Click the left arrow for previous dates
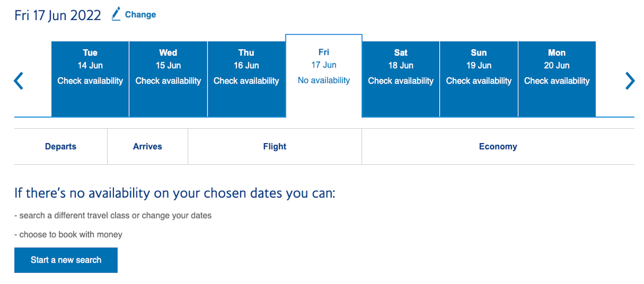The image size is (644, 284). pos(19,81)
